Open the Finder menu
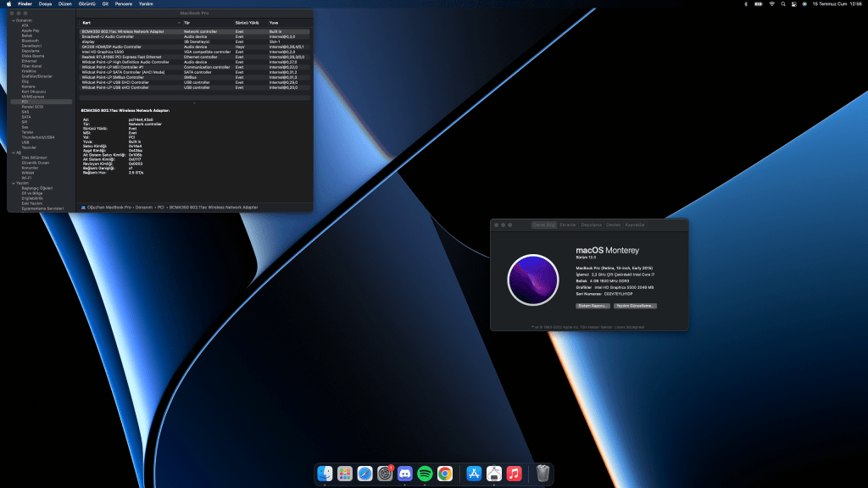868x488 pixels. [x=25, y=4]
